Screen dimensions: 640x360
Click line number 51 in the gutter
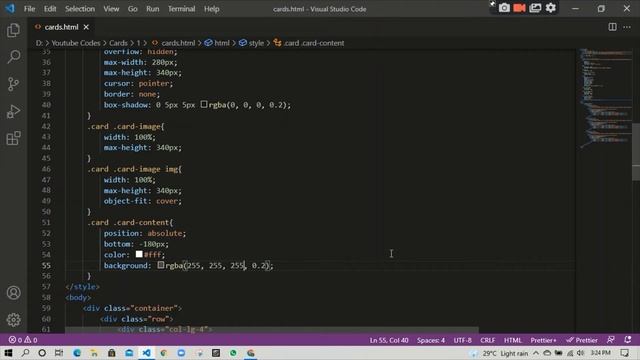(x=46, y=222)
